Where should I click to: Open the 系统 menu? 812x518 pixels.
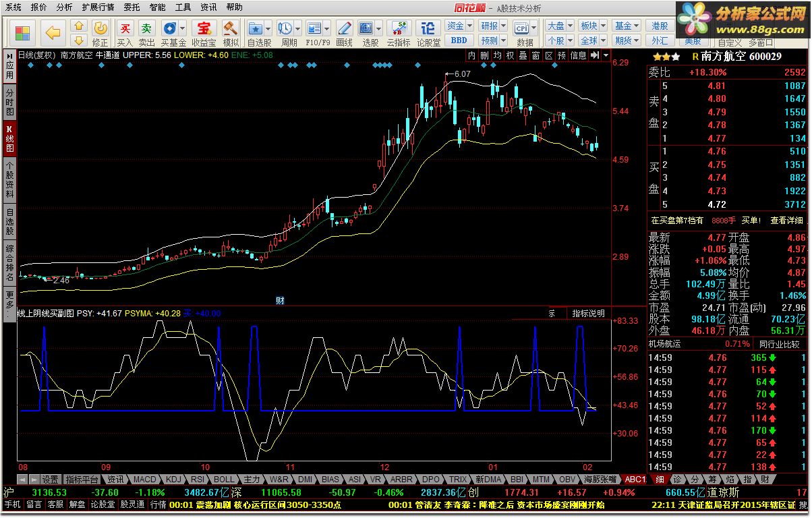click(13, 7)
